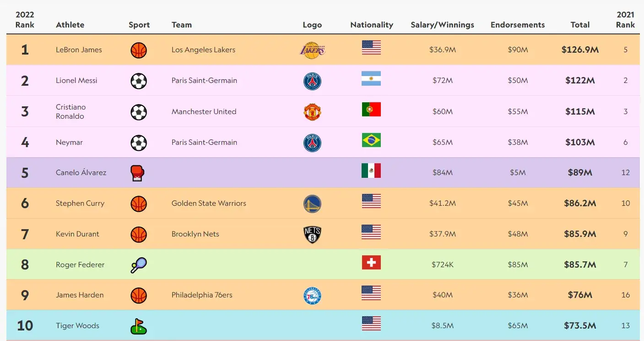Click the Golden State Warriors logo
Viewport: 644px width, 341px height.
312,203
